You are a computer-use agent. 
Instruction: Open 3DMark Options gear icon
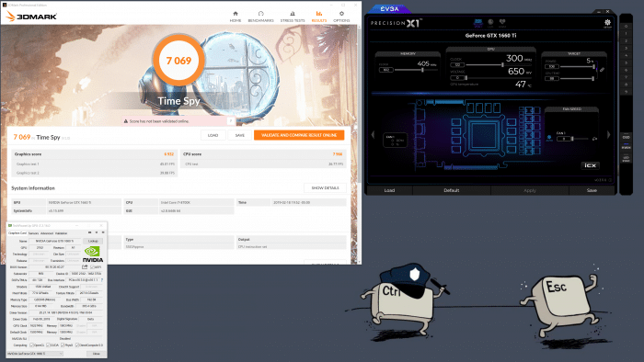pyautogui.click(x=341, y=14)
